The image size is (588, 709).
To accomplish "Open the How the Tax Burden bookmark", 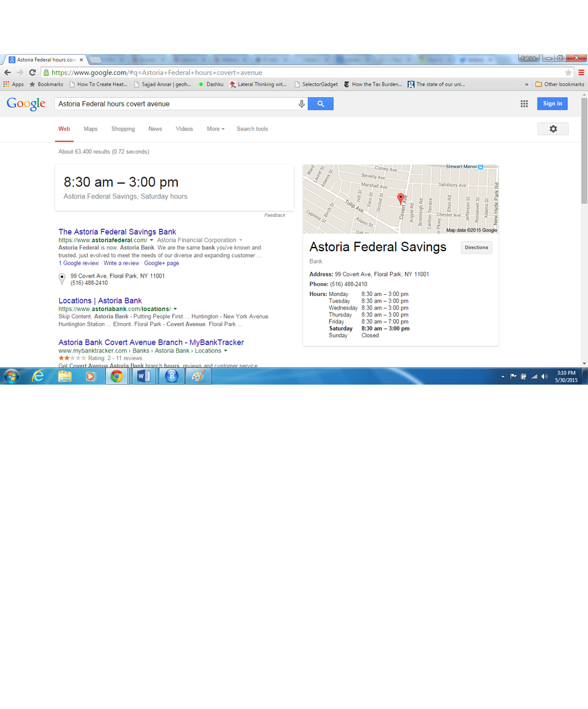I will tap(373, 84).
